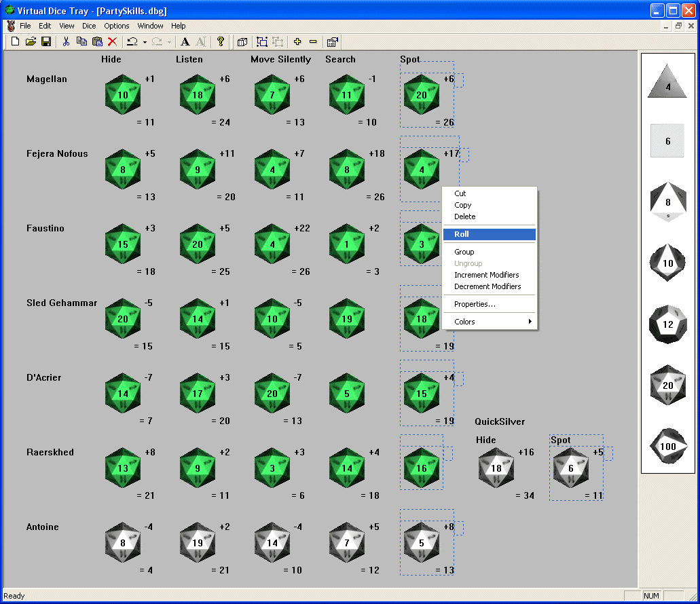Expand the Colors submenu arrow
This screenshot has height=604, width=700.
tap(530, 322)
